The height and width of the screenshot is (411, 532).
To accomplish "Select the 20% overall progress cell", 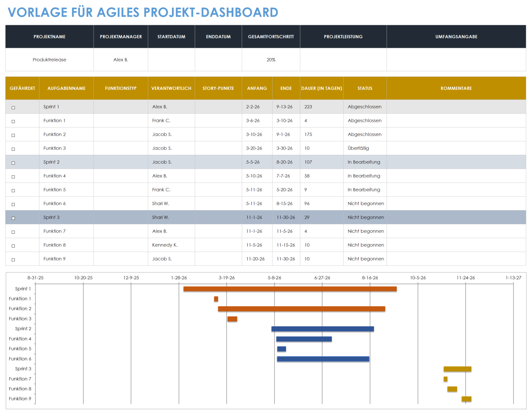I will coord(271,60).
